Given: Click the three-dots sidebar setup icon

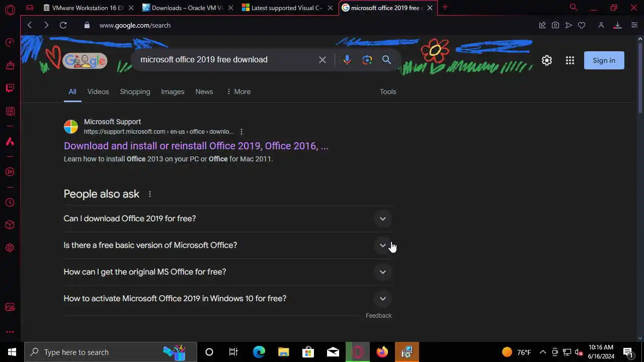Looking at the screenshot, I should click(10, 332).
